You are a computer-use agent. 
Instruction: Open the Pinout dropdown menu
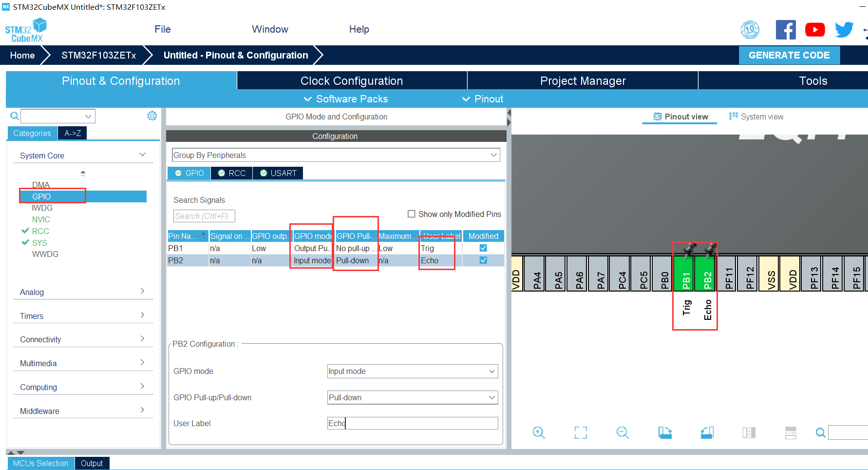(482, 99)
